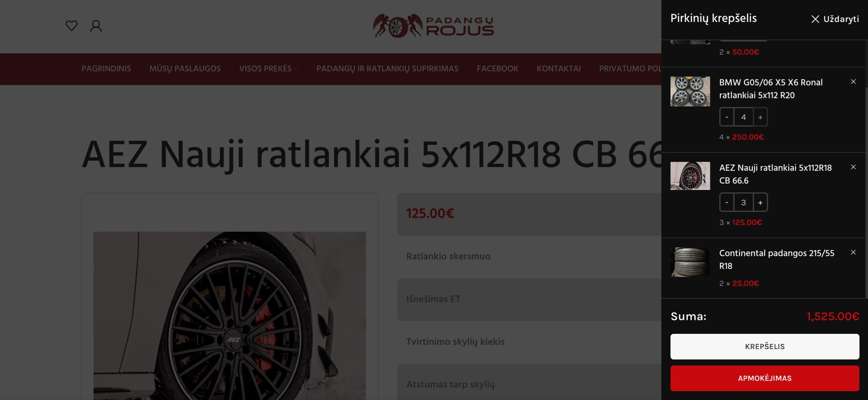
Task: Go to Mūsų Paslaugos page
Action: click(185, 69)
